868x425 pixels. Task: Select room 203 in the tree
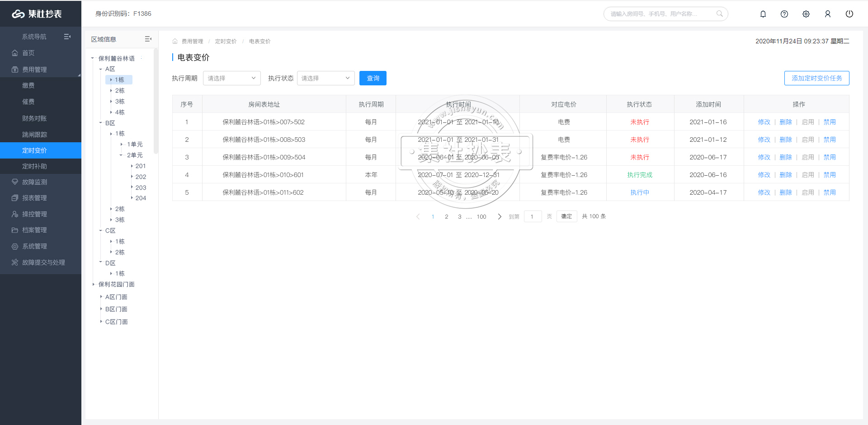coord(141,187)
